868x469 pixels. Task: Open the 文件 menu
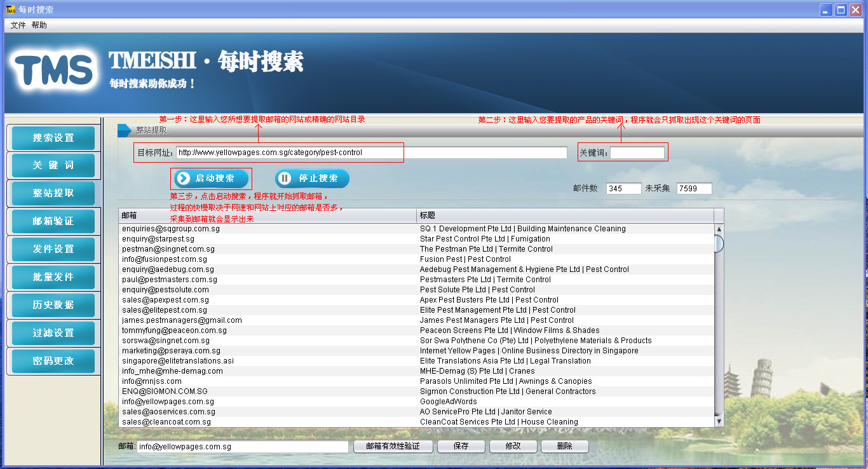pyautogui.click(x=18, y=25)
